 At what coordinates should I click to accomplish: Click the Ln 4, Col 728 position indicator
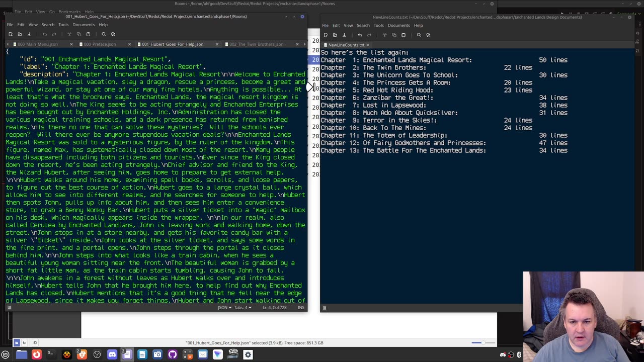point(274,307)
